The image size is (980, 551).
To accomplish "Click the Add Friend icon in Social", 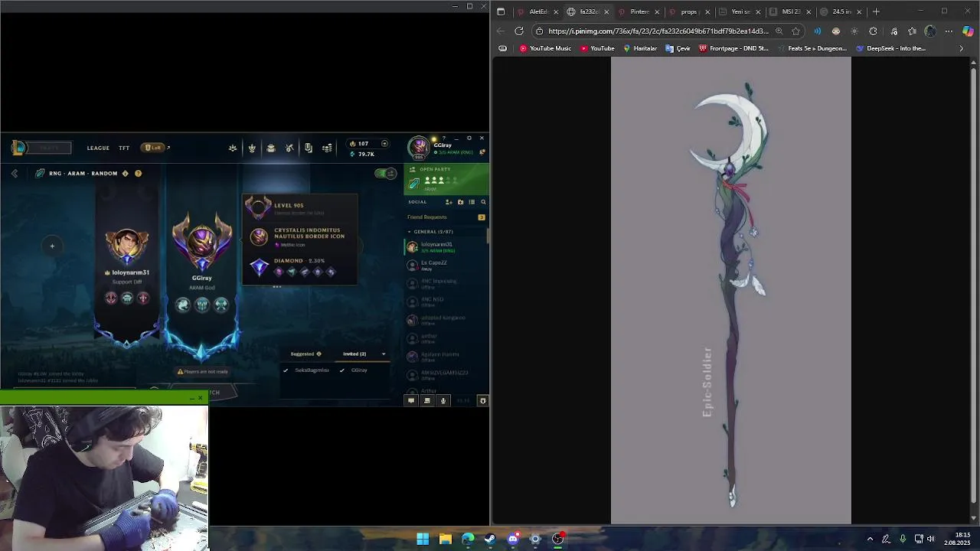I will pyautogui.click(x=449, y=202).
